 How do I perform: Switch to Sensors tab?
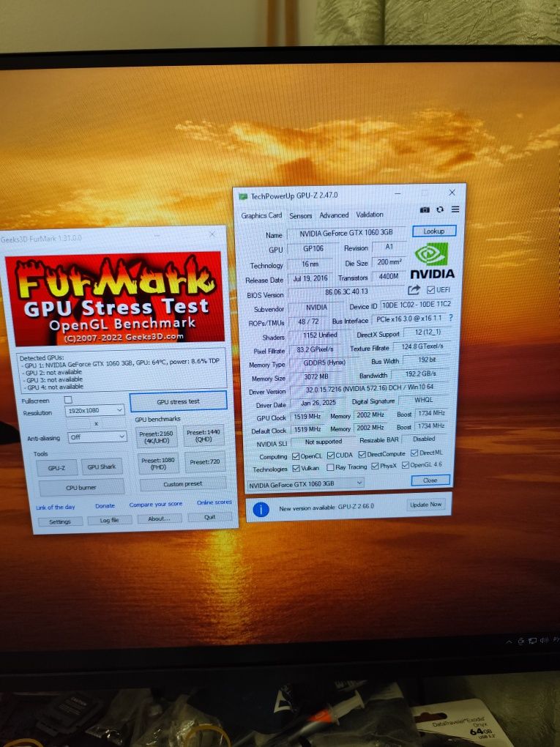300,216
